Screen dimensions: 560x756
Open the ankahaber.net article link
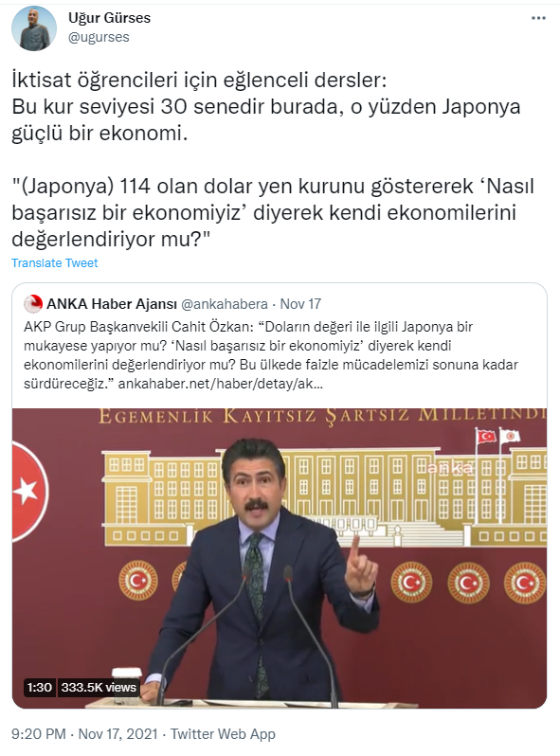coord(221,384)
